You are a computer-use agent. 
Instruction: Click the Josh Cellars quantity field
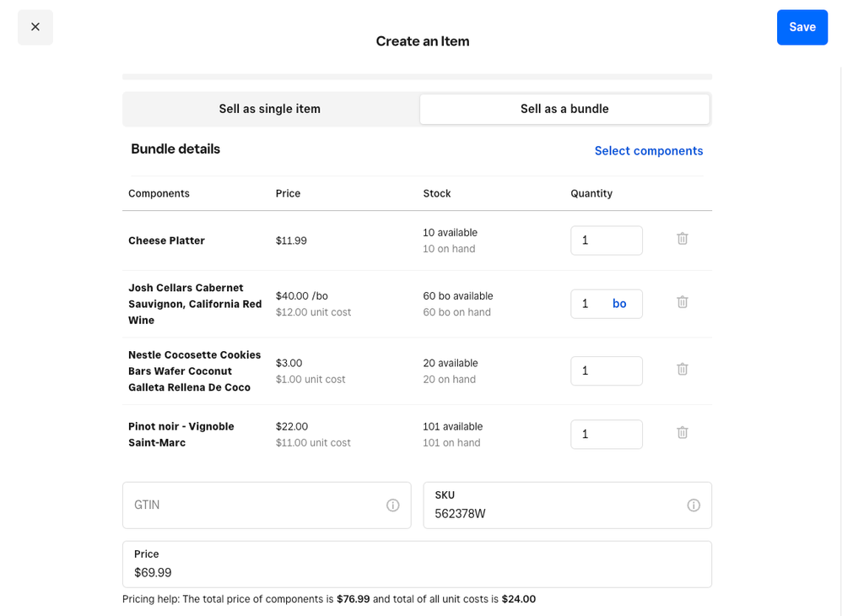tap(591, 303)
